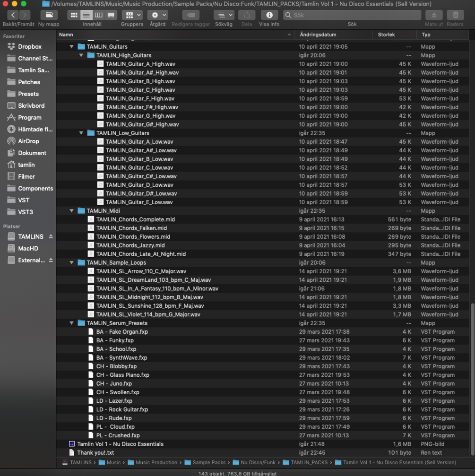The image size is (475, 476).
Task: Click Nu Disco/Funk in the path bar
Action: [254, 462]
